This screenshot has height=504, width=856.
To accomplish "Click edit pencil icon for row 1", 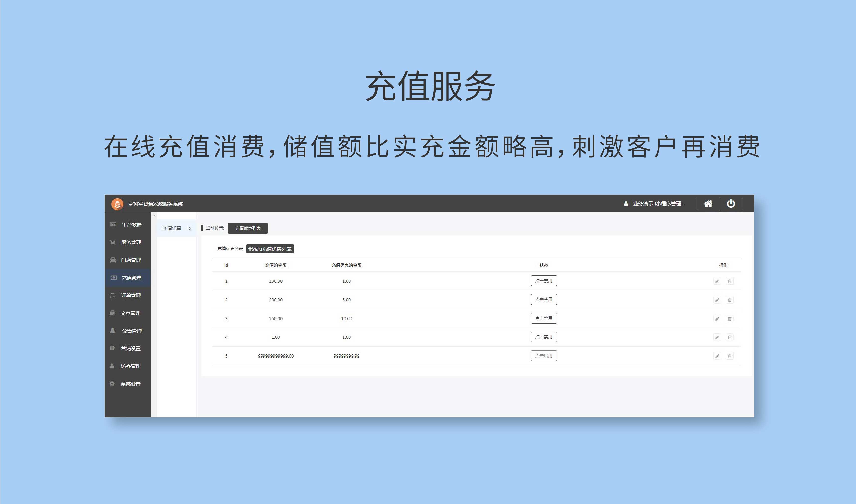I will pos(717,281).
